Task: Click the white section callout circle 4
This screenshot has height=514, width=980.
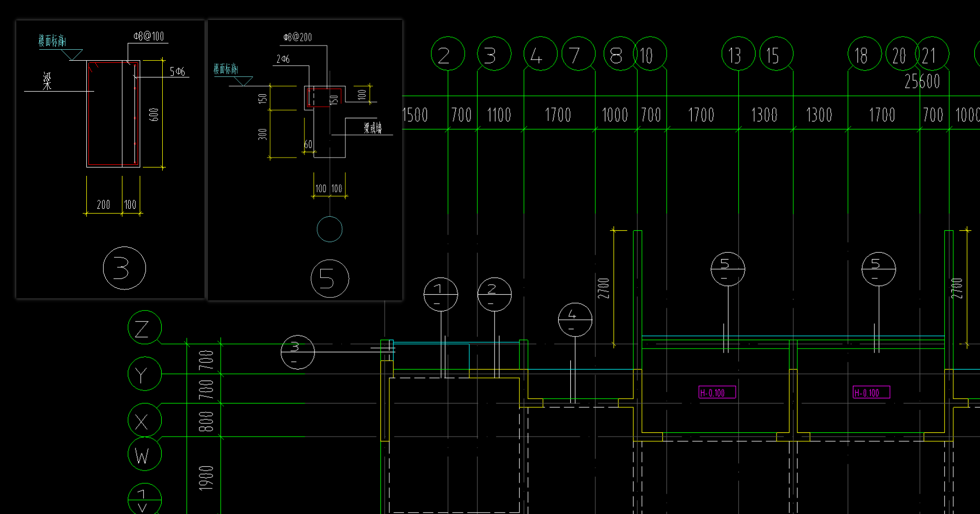Action: point(575,320)
